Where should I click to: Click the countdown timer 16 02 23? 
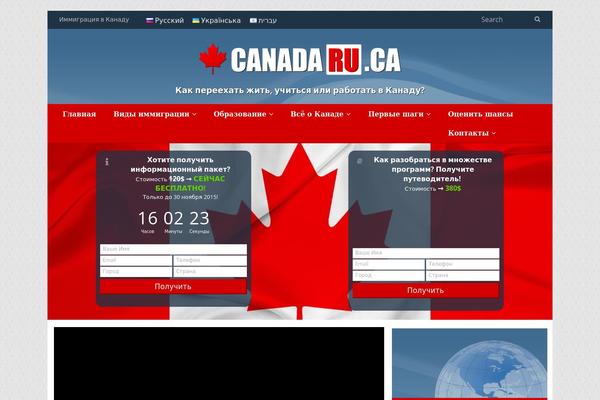(173, 219)
